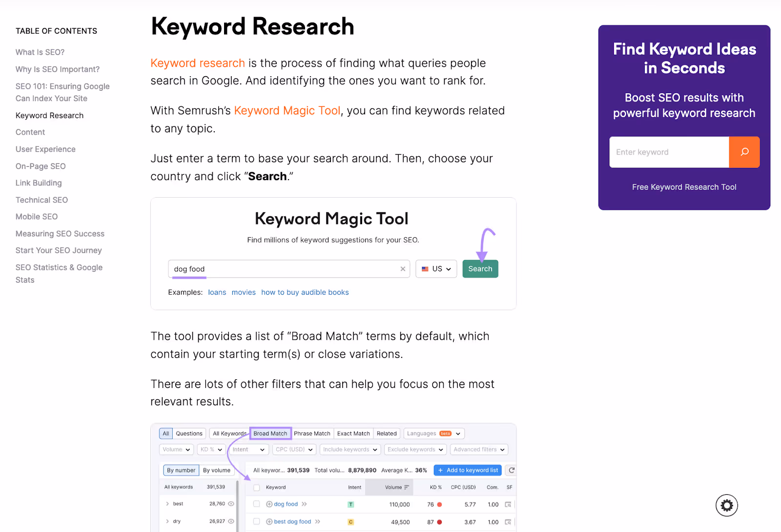Image resolution: width=781 pixels, height=532 pixels.
Task: Click the red KD dot in dog food row
Action: (x=439, y=505)
